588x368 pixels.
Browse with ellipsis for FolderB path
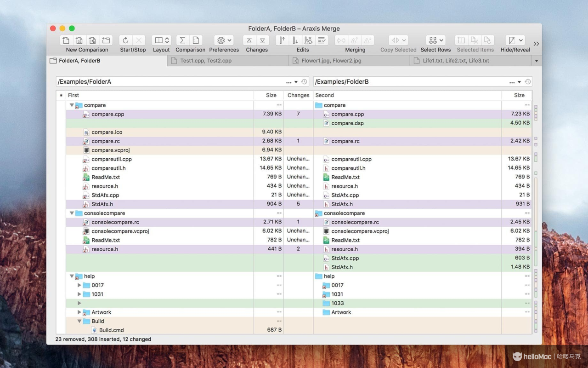coord(512,82)
